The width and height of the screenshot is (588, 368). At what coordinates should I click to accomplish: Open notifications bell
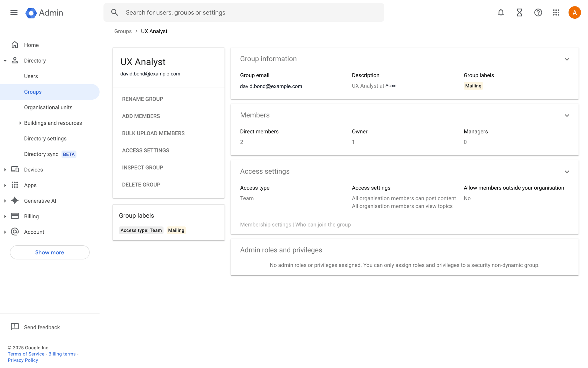point(501,13)
